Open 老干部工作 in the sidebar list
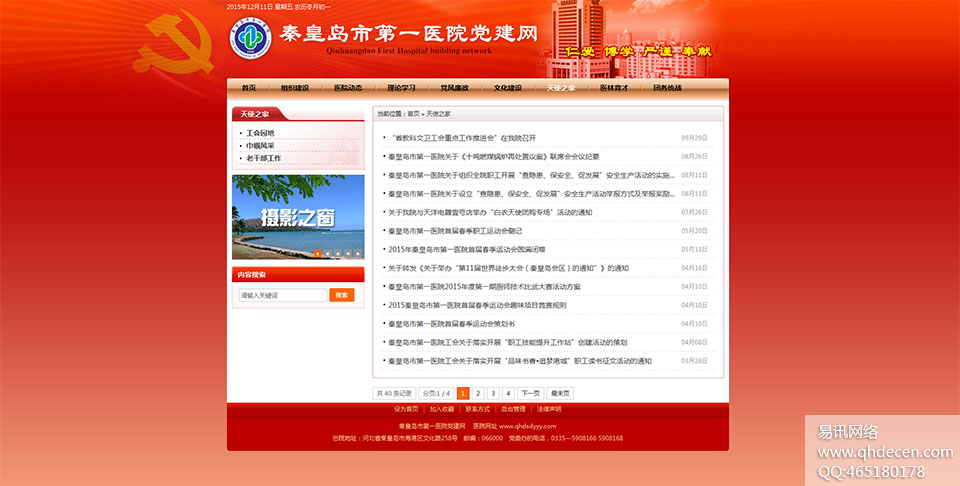Screen dimensions: 960x486 pos(264,158)
